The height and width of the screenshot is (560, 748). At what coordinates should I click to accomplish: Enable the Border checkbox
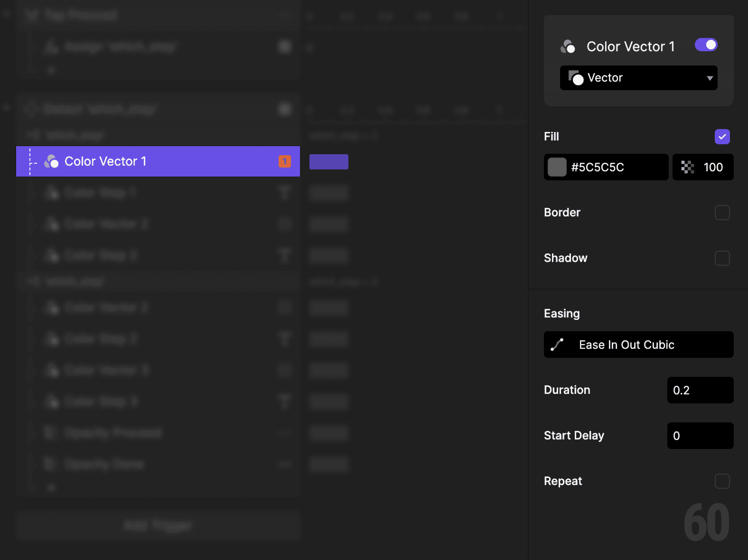[722, 212]
